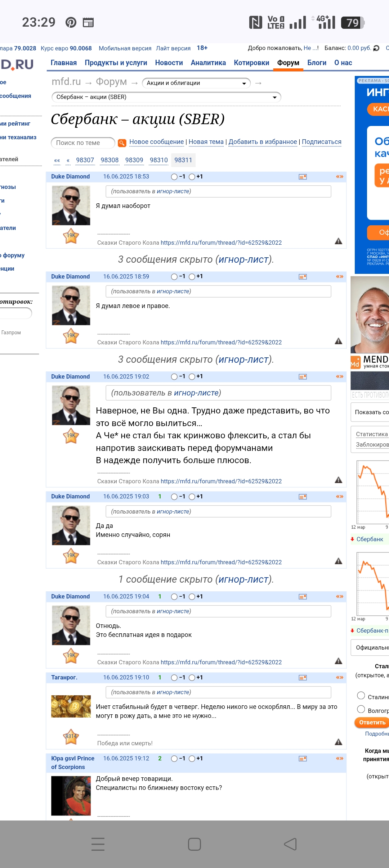Open the message card icon on the Таганрог post

tap(303, 678)
